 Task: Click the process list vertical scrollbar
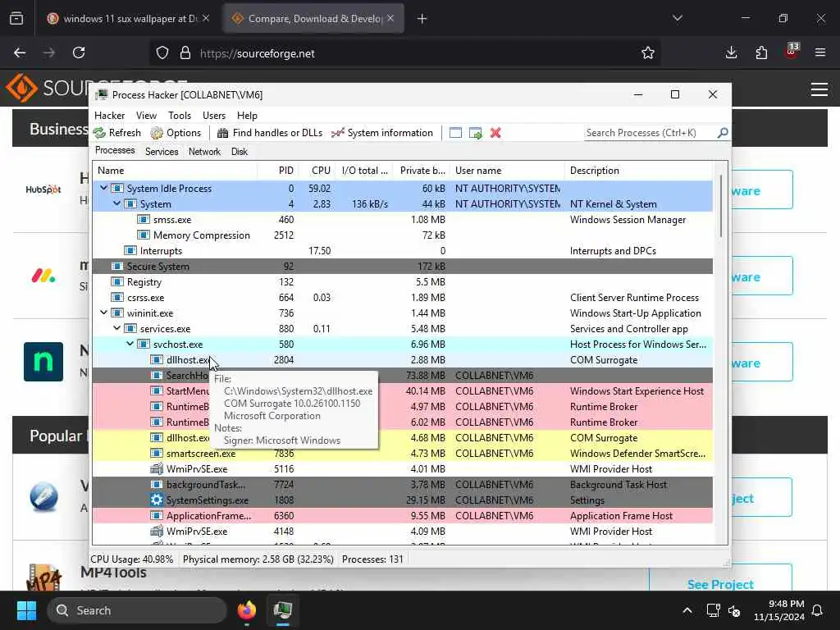click(720, 206)
